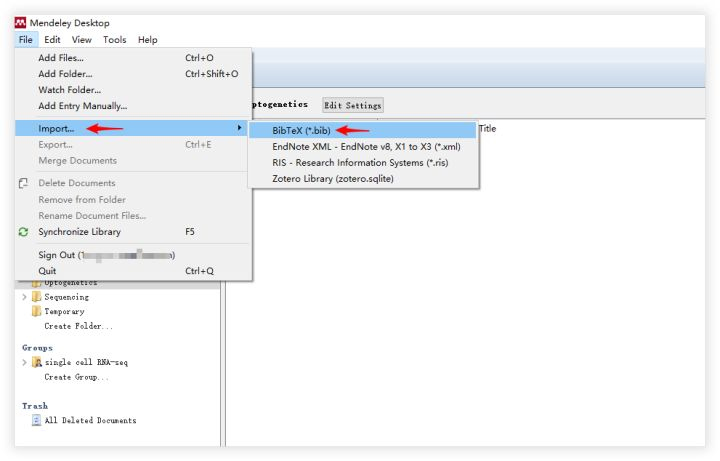Choose Add Folder... menu entry

(134, 74)
